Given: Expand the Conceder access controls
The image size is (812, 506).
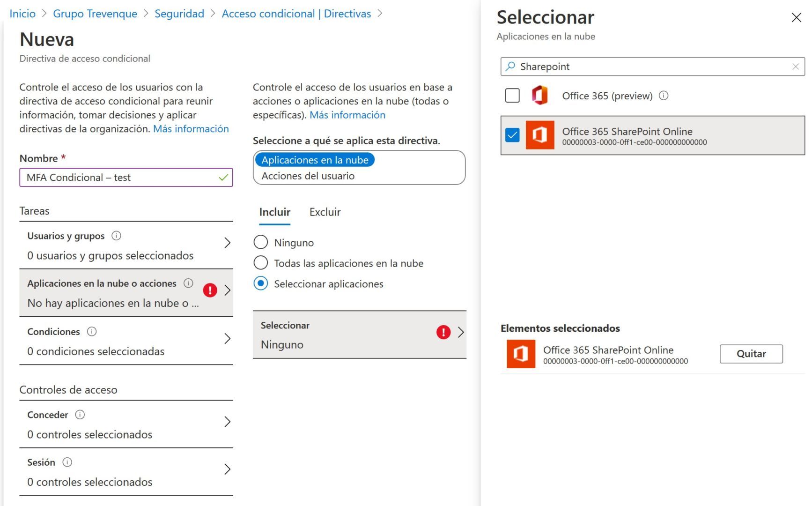Looking at the screenshot, I should (x=228, y=422).
